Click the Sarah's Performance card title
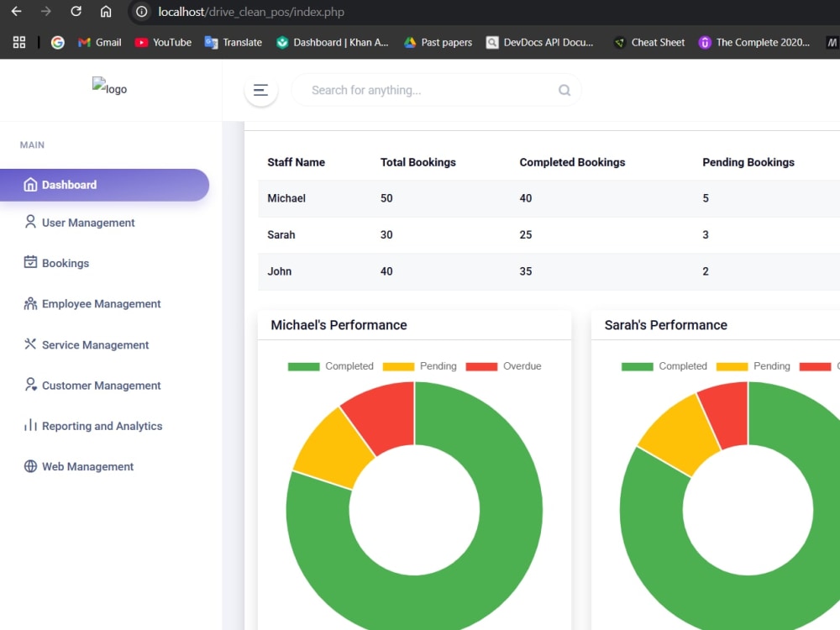This screenshot has width=840, height=630. 665,325
